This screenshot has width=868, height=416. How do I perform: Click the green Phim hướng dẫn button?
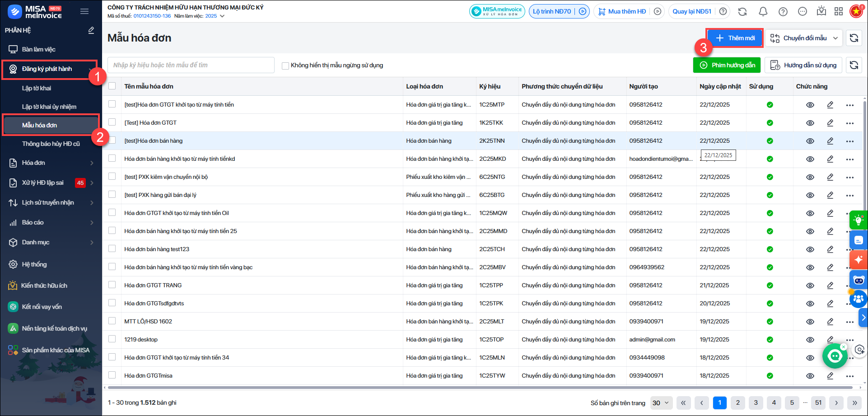pos(727,65)
